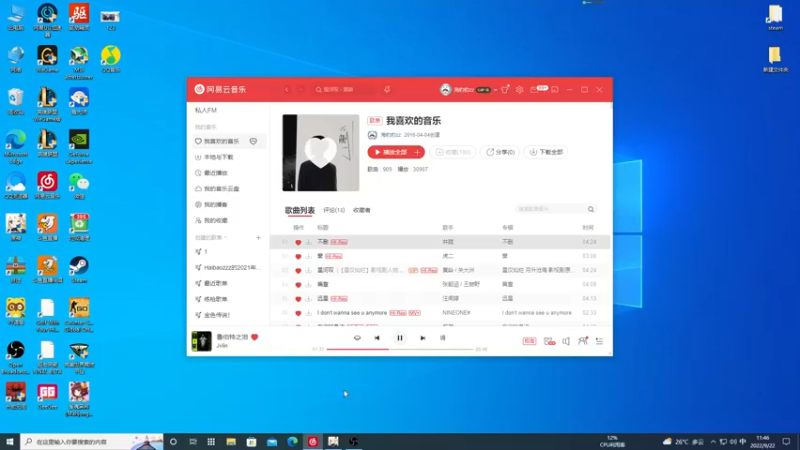Open the Windows Start menu
800x450 pixels.
coord(10,442)
